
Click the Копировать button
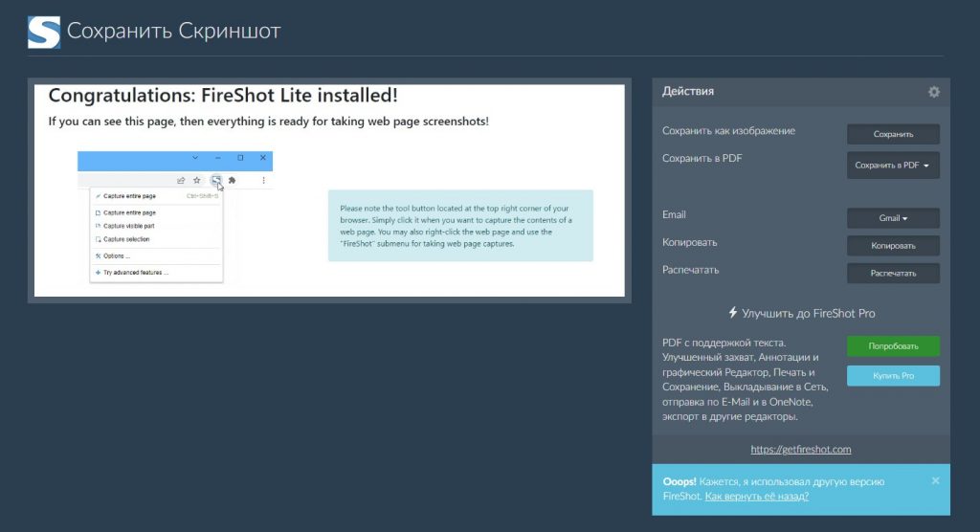(x=893, y=246)
